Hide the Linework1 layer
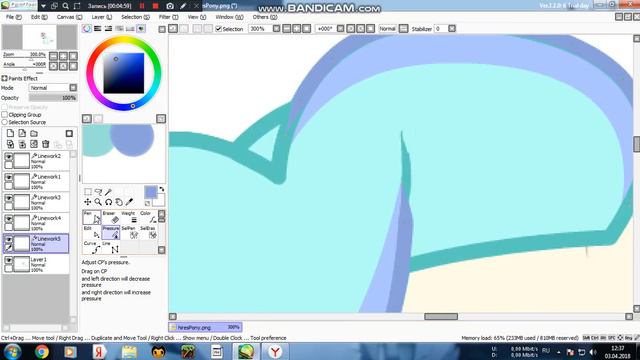The width and height of the screenshot is (640, 360). click(x=8, y=177)
